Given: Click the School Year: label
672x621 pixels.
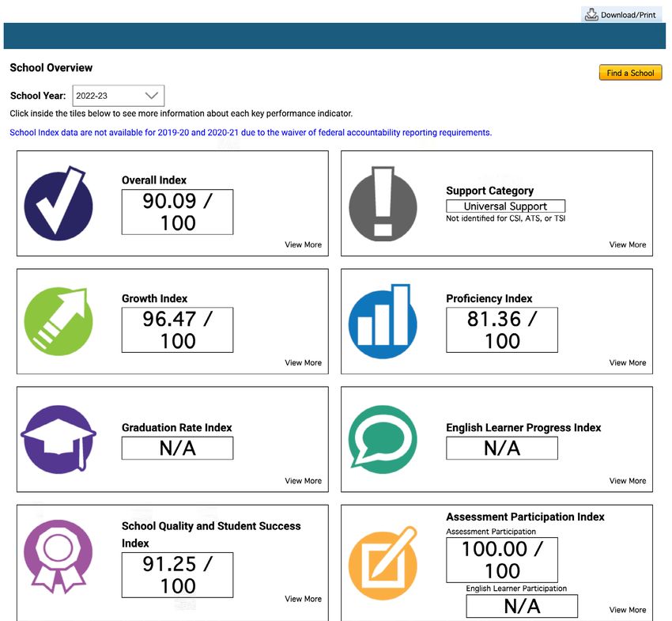Looking at the screenshot, I should pos(38,96).
